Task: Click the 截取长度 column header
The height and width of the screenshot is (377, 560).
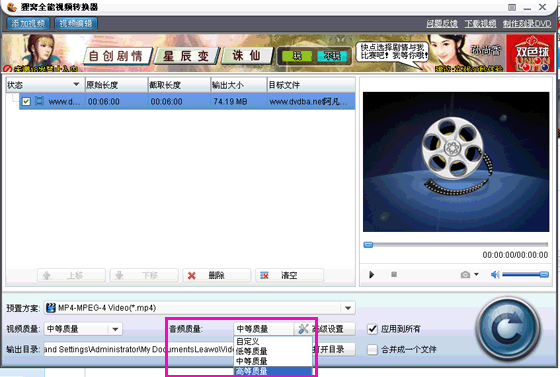Action: [179, 85]
